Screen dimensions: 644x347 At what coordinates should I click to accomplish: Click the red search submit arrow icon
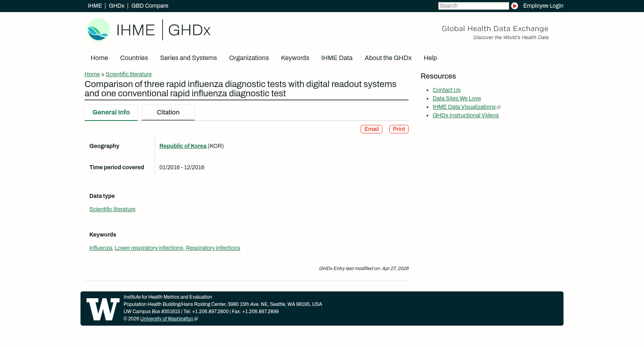(x=514, y=6)
